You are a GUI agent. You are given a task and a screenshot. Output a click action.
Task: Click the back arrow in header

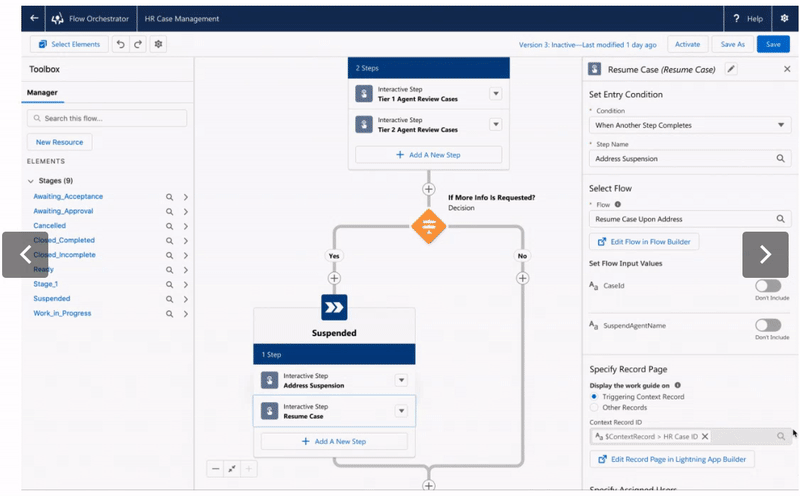(x=34, y=18)
